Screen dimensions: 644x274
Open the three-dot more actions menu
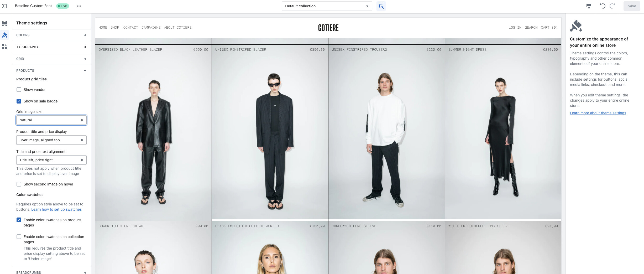point(79,6)
